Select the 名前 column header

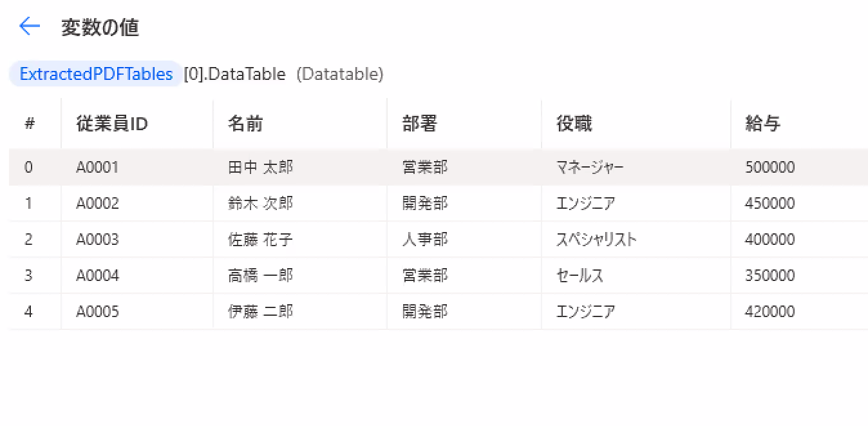coord(245,124)
